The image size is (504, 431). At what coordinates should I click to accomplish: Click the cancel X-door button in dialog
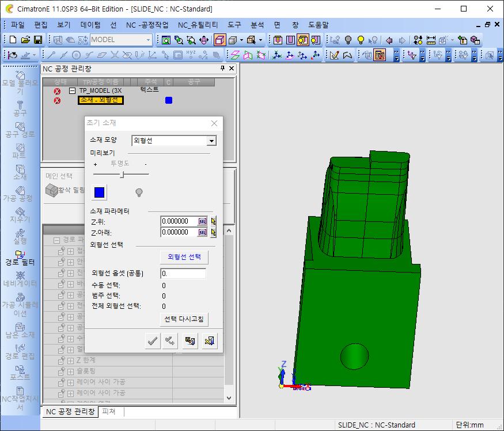(209, 341)
